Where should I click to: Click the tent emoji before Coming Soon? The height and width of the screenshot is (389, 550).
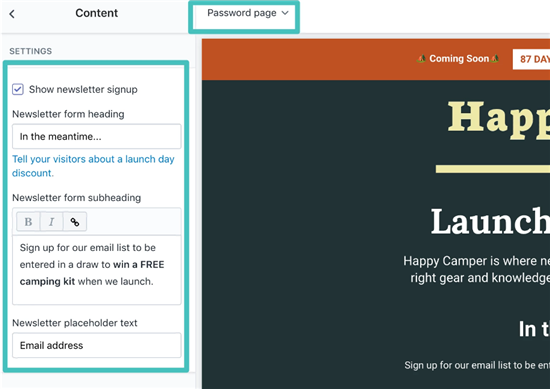(x=421, y=59)
